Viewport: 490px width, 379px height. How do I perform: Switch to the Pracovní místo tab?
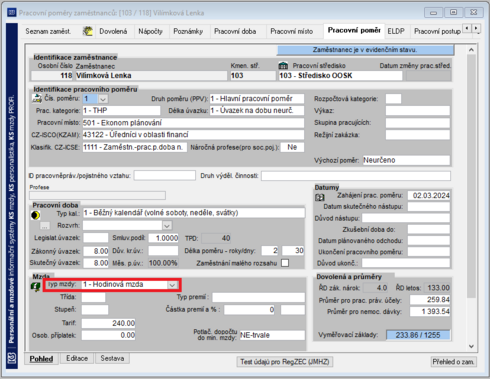coord(292,31)
